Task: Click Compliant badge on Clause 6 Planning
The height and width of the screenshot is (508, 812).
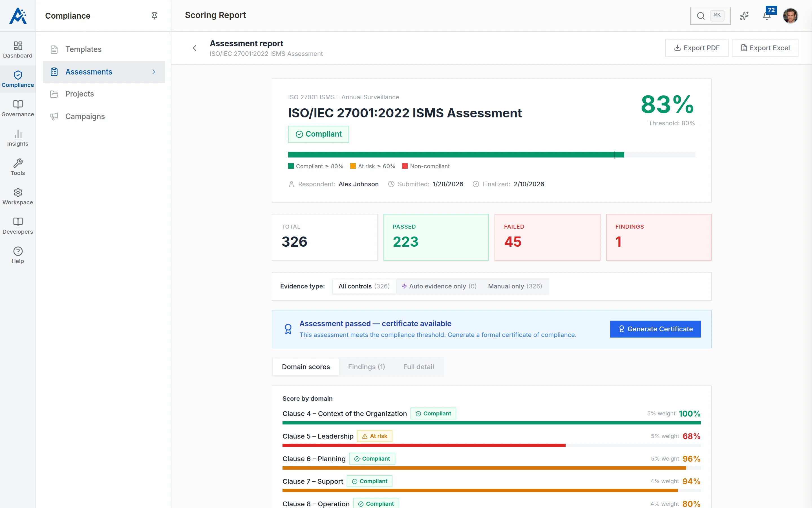Action: pyautogui.click(x=372, y=459)
